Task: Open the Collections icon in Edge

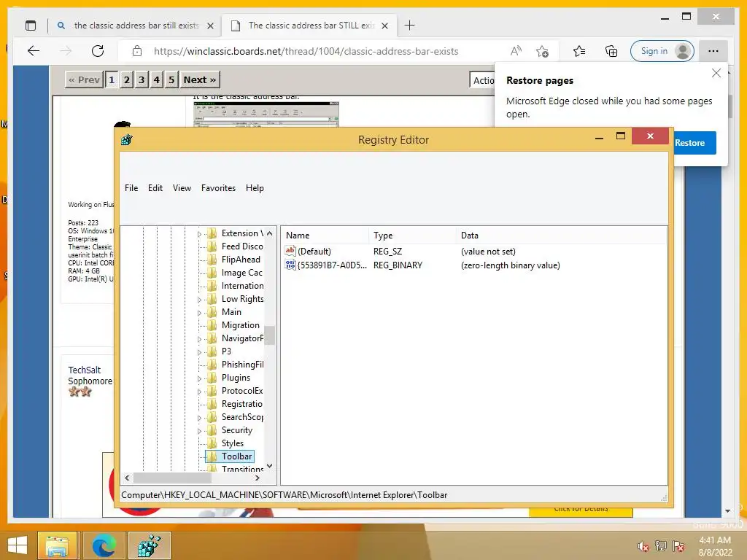Action: [611, 51]
